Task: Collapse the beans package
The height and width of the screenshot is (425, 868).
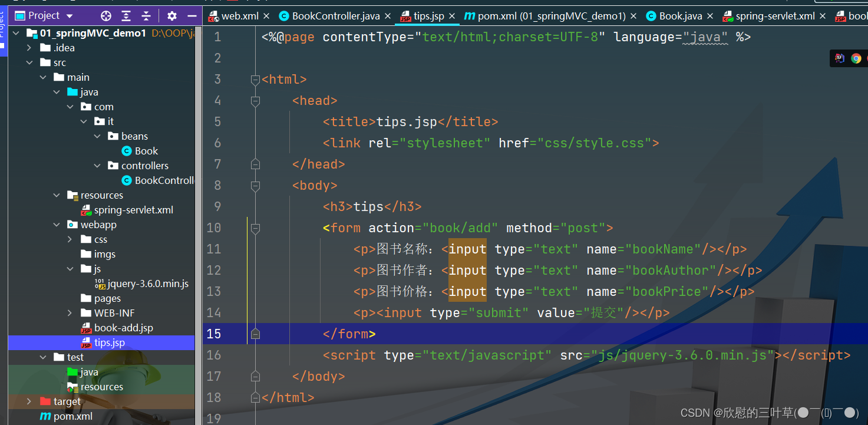Action: click(97, 136)
